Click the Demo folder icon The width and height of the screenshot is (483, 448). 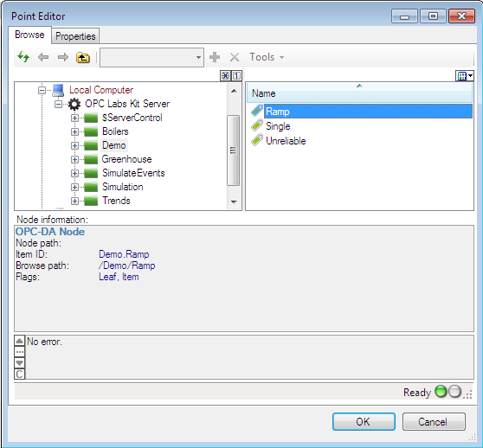[x=91, y=146]
